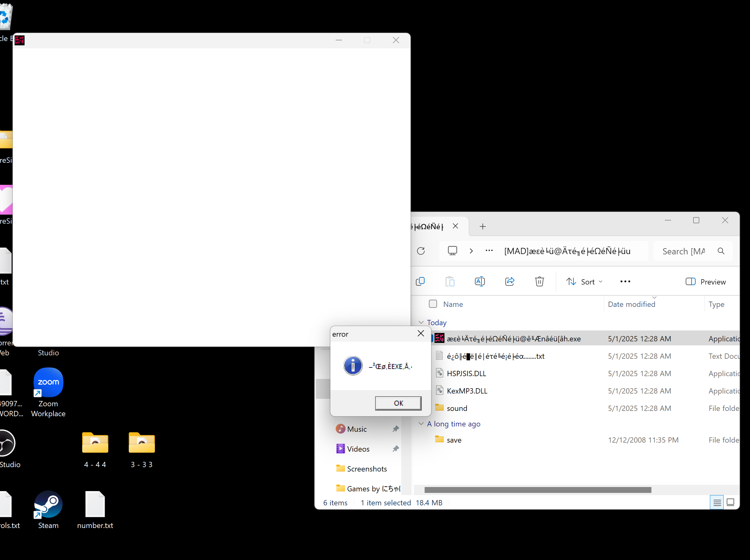Open Screenshots in the navigation pane
Screen dimensions: 750x560
[366, 469]
